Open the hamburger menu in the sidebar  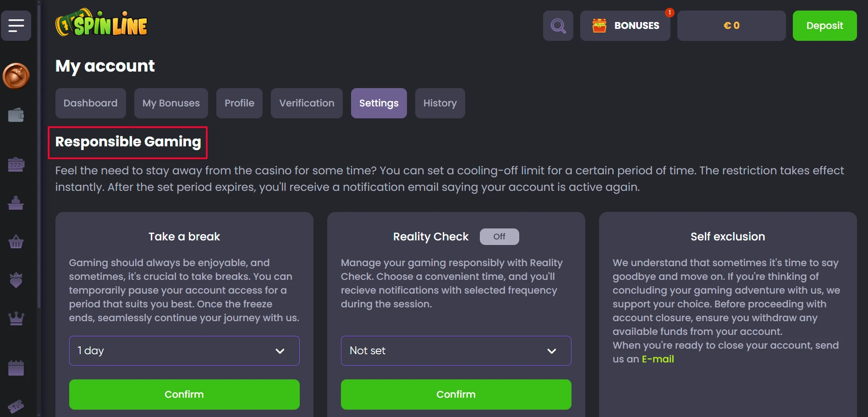pos(16,26)
